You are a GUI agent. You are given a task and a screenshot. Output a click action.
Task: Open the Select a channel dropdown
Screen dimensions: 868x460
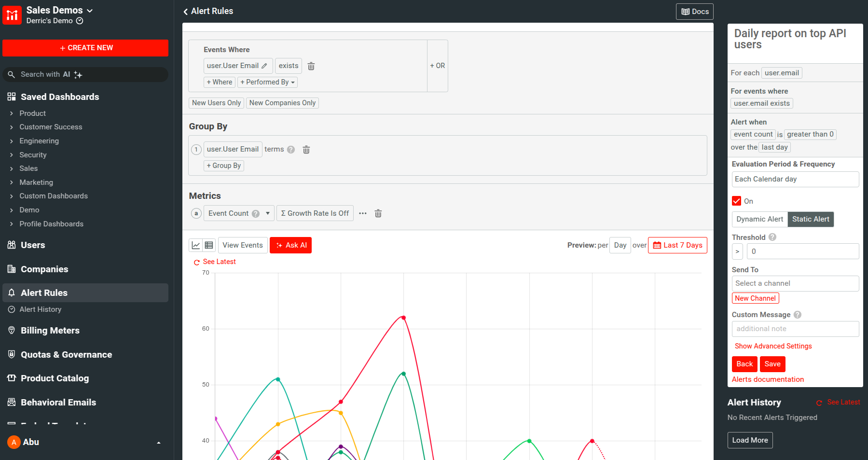pyautogui.click(x=795, y=283)
